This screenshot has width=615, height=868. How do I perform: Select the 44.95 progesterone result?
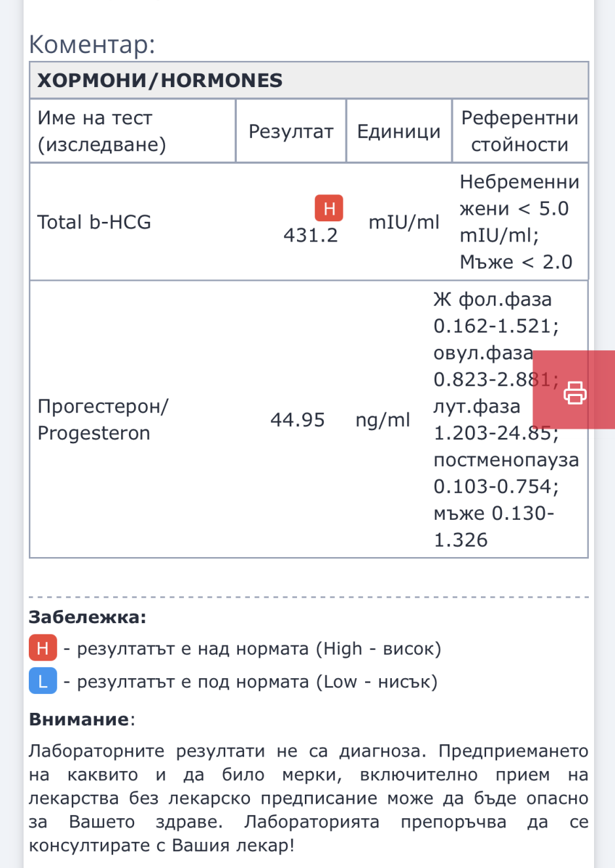point(298,420)
